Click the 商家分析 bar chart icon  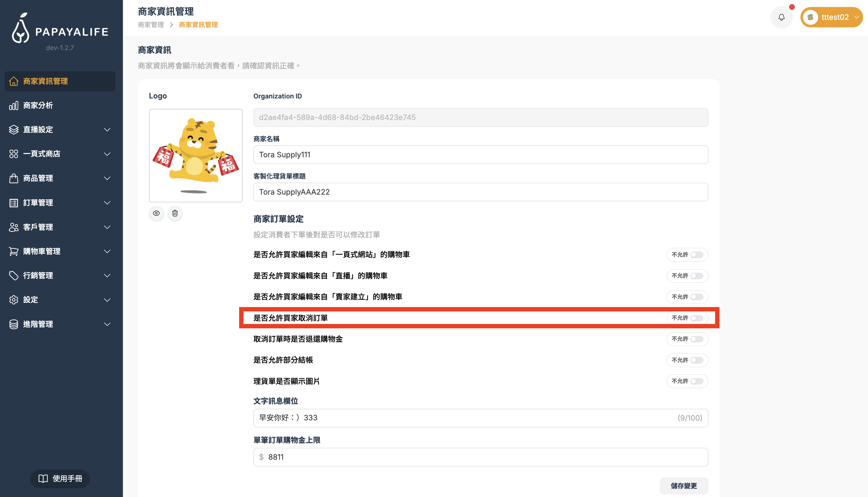pos(14,105)
